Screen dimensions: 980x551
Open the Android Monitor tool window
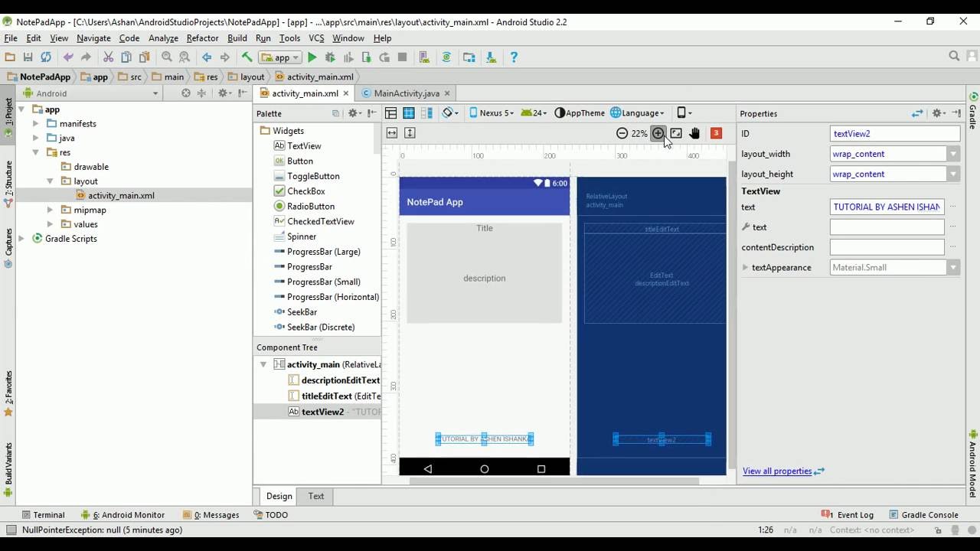pos(122,515)
